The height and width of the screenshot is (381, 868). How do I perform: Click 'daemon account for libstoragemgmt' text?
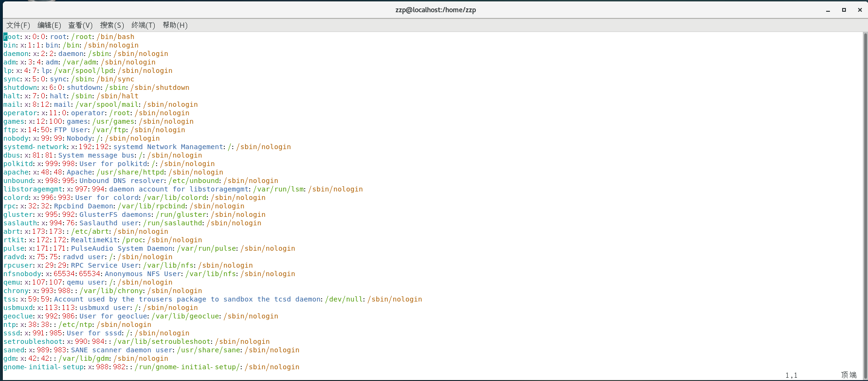179,189
